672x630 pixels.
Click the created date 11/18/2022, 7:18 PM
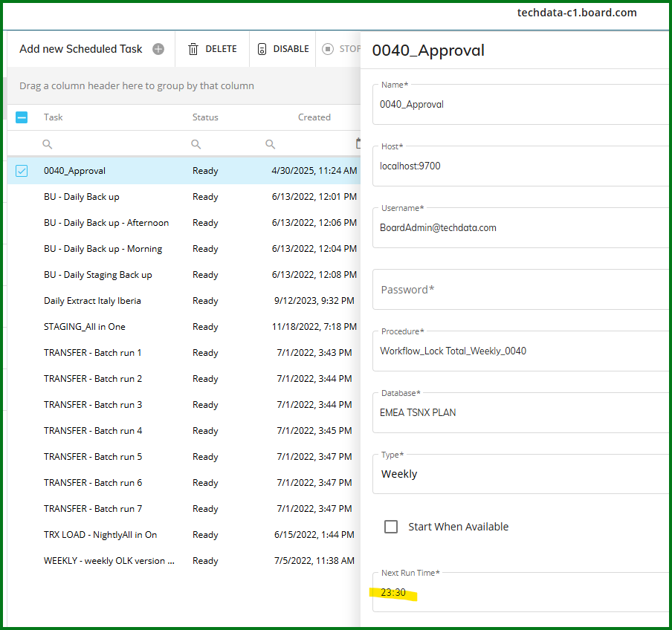[314, 327]
